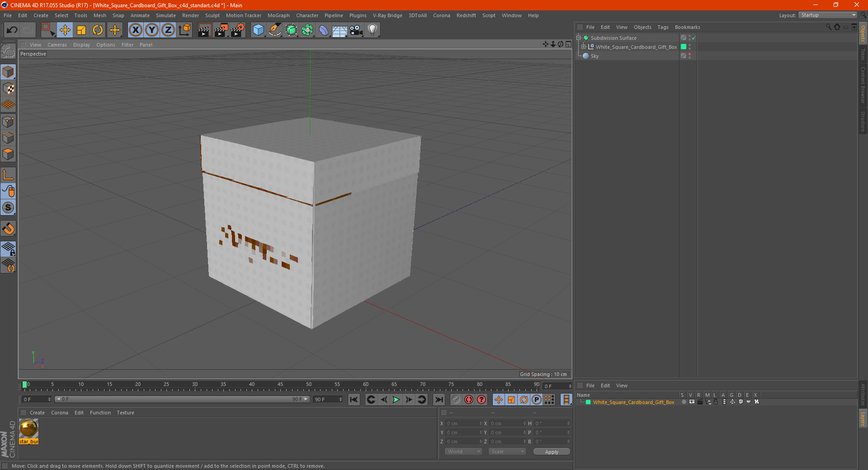The image size is (868, 470).
Task: Click the Undo arrow icon
Action: [x=12, y=30]
